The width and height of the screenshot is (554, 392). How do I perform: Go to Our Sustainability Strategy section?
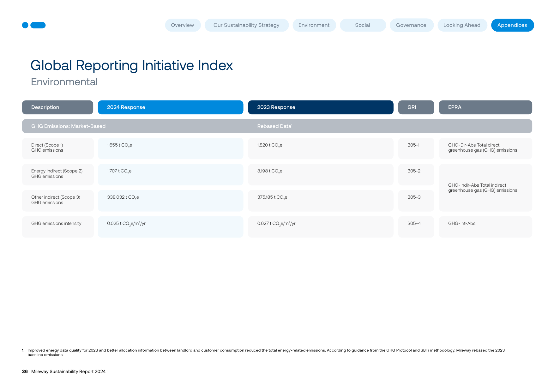coord(246,25)
